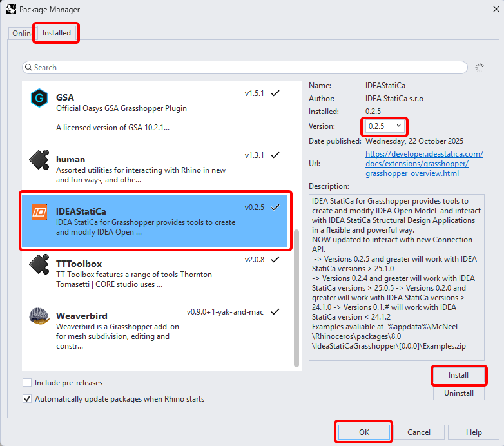
Task: Click the 'A licensed version of GSA 10.2.1' text
Action: [113, 128]
